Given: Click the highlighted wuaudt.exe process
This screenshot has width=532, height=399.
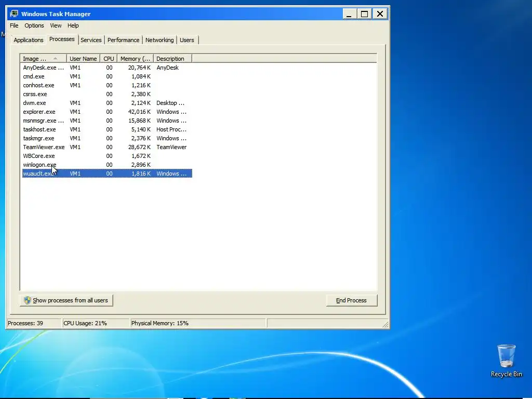Looking at the screenshot, I should point(107,174).
